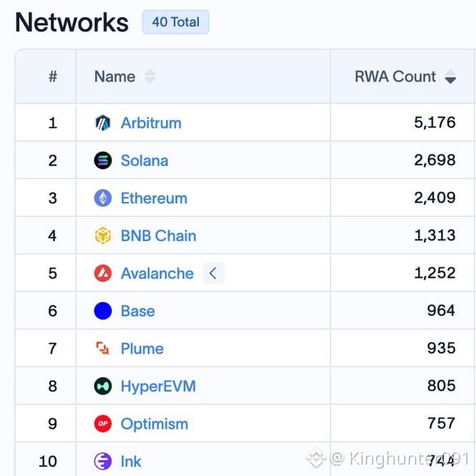The image size is (476, 476).
Task: Open the Solana network link
Action: point(145,160)
